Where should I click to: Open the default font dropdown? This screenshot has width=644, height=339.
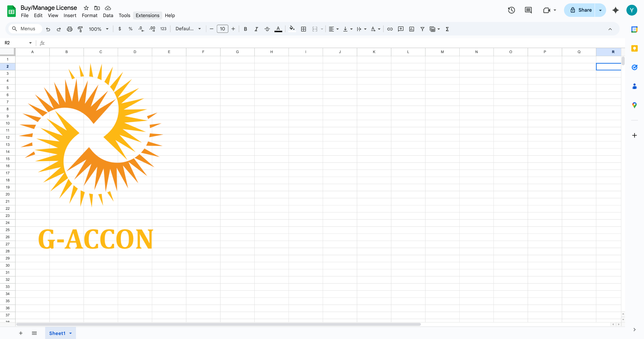point(188,29)
